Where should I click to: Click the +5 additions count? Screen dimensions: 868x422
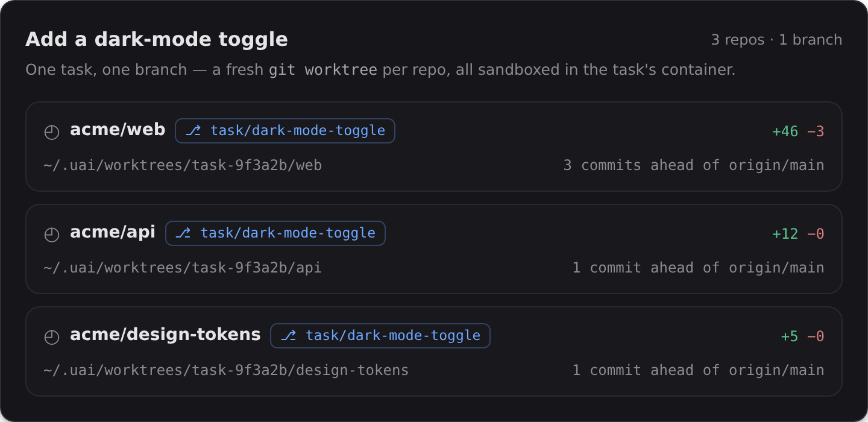click(x=790, y=336)
